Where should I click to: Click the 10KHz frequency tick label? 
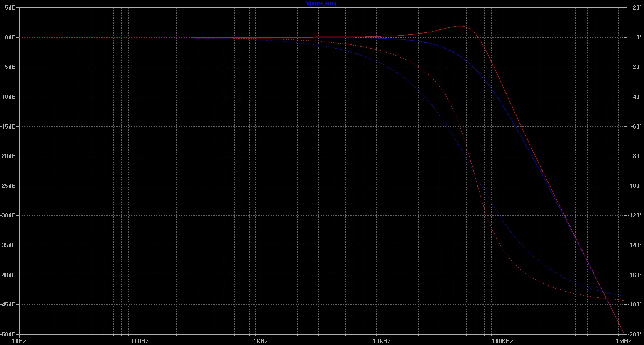coord(381,341)
